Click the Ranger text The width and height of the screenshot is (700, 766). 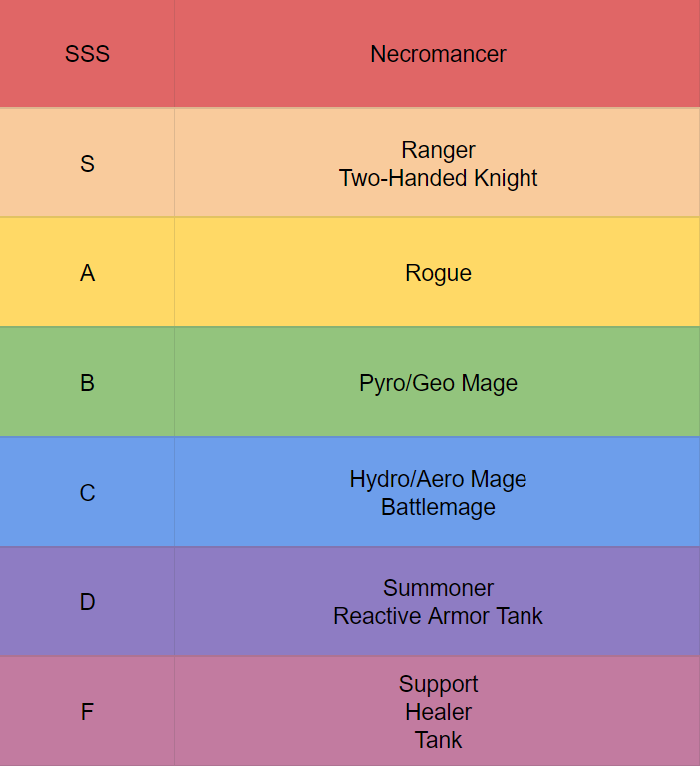click(438, 150)
